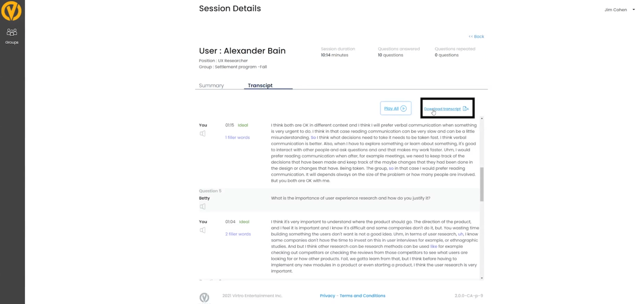Click the footer Virtro logo
The height and width of the screenshot is (304, 644).
coord(204,297)
